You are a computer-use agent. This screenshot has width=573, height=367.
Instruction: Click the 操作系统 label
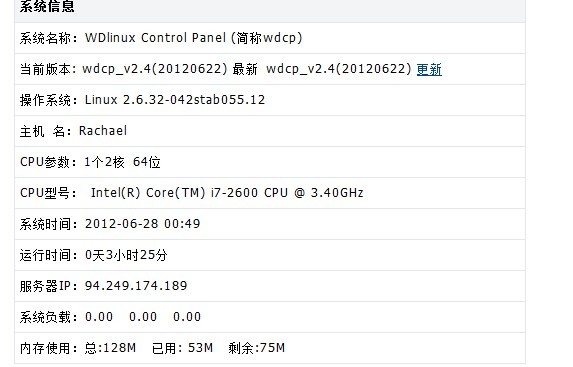[45, 100]
